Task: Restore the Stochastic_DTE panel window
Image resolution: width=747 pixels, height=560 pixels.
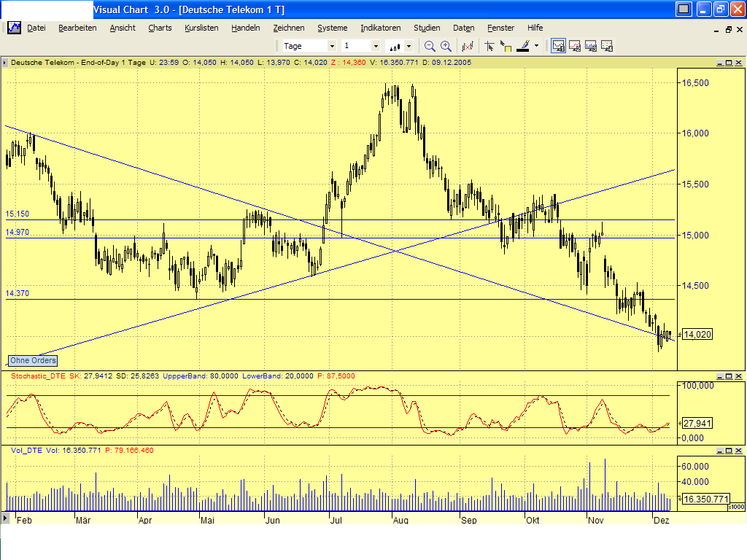Action: point(730,376)
